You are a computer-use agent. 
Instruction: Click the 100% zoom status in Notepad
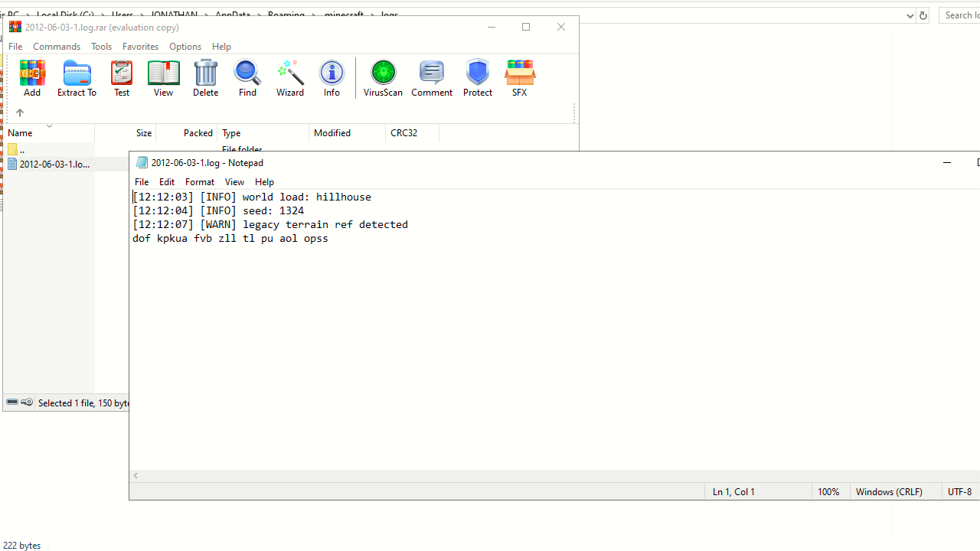pyautogui.click(x=828, y=492)
